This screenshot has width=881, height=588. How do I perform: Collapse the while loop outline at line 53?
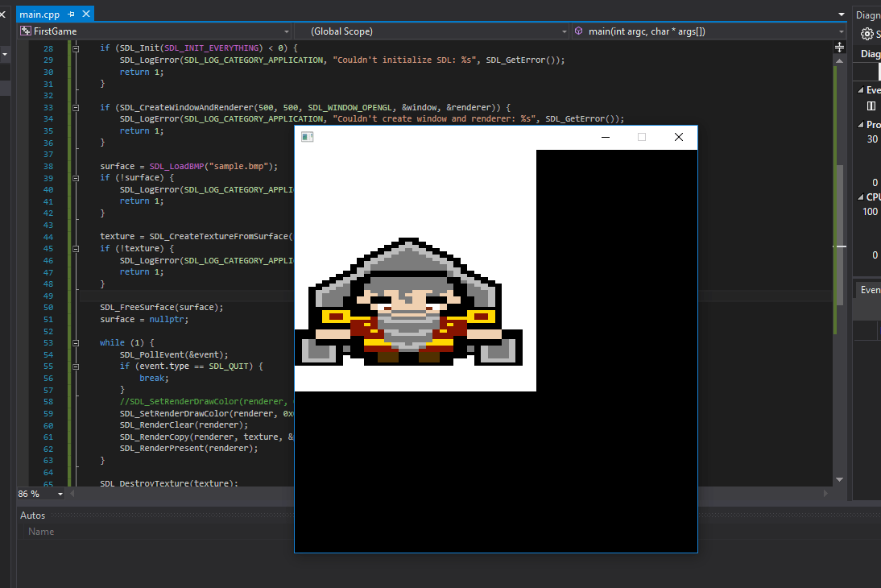(75, 342)
